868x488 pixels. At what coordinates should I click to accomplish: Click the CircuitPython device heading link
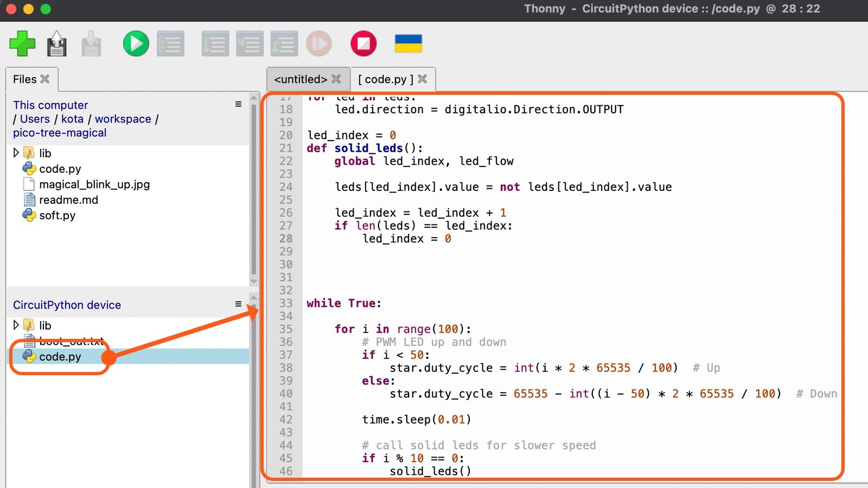(x=67, y=305)
